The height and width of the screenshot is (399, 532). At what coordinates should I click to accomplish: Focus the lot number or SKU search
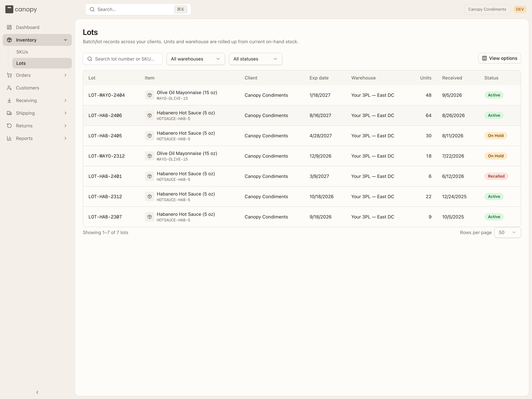click(x=123, y=59)
